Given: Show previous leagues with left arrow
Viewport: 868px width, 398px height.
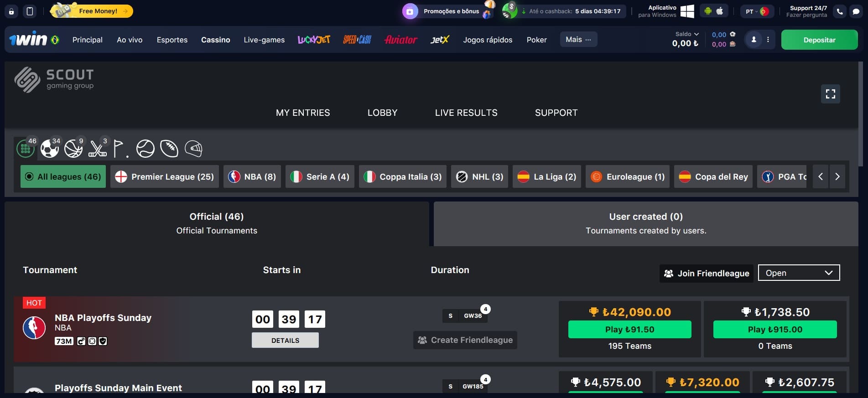Looking at the screenshot, I should coord(821,176).
